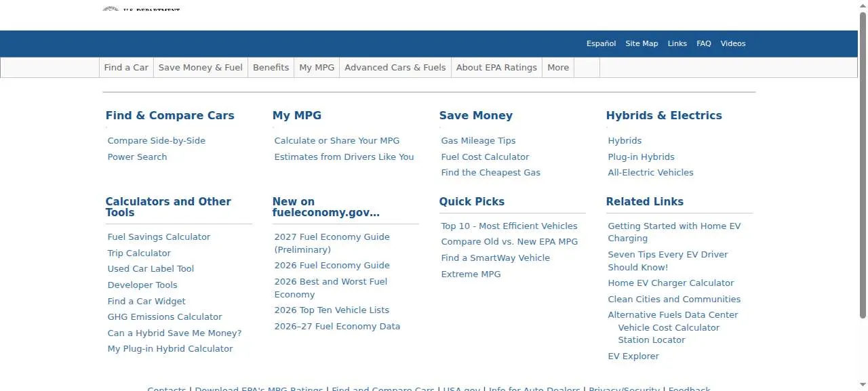View All-Electric Vehicles
Screen dimensions: 868x391
click(650, 173)
